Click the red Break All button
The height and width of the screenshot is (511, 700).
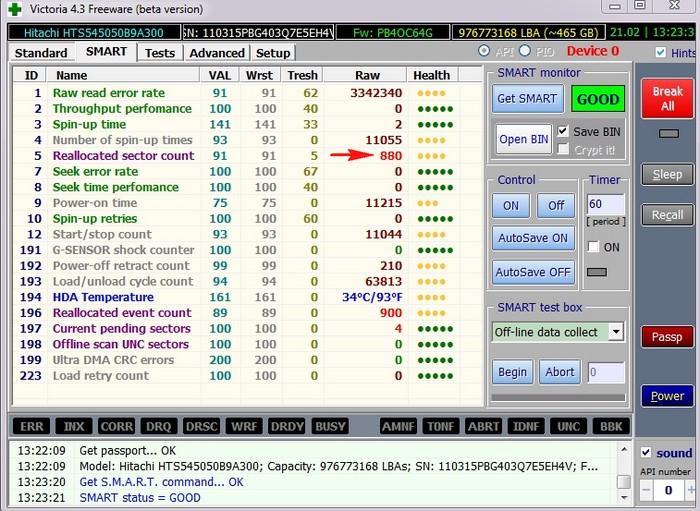667,98
